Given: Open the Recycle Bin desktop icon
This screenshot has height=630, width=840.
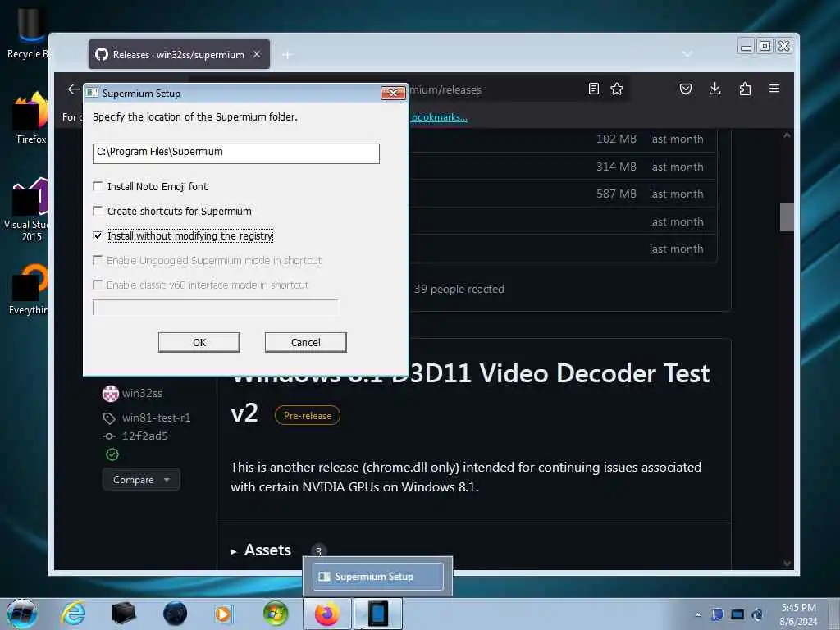Looking at the screenshot, I should 30,32.
